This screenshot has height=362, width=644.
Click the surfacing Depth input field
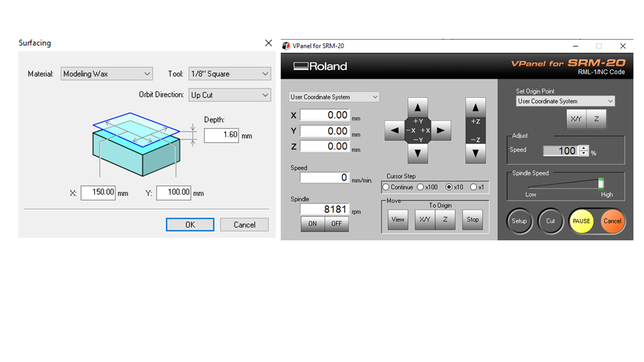pos(221,135)
